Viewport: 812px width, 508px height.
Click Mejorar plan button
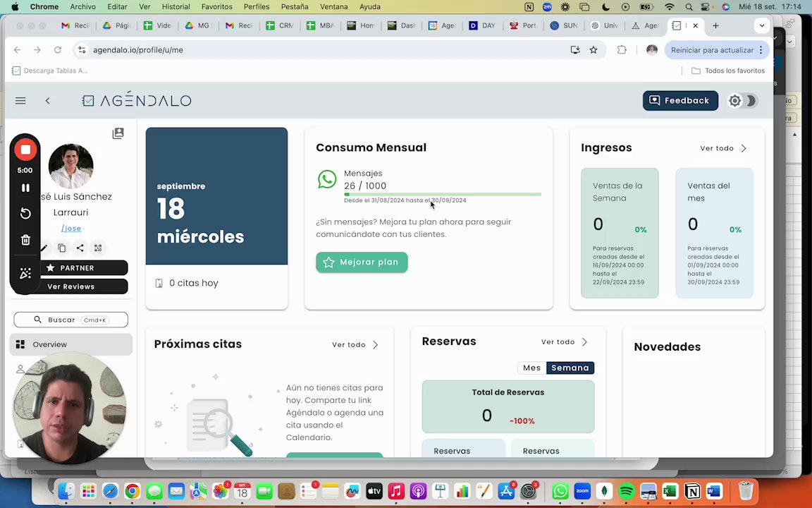[x=362, y=262]
